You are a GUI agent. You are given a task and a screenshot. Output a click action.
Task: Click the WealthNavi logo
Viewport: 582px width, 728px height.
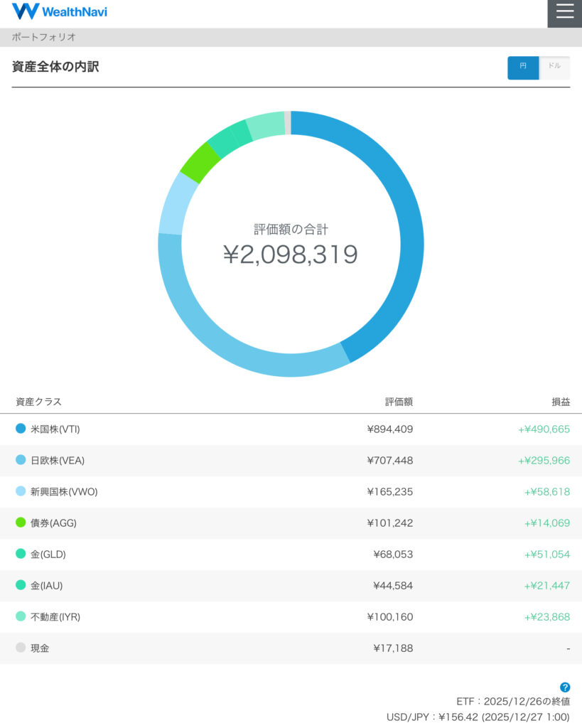(60, 12)
